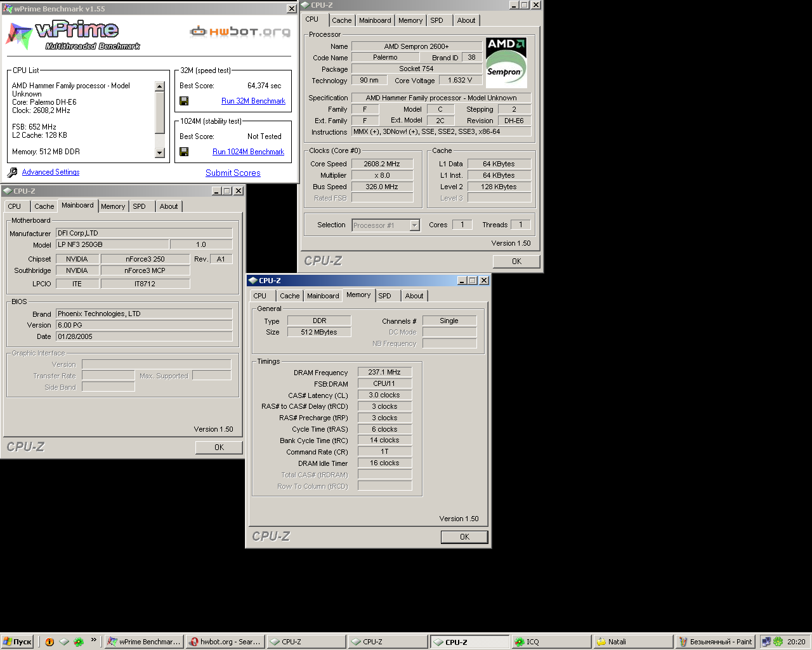Open Mainboard tab in memory CPU-Z window
Image resolution: width=812 pixels, height=650 pixels.
(x=323, y=296)
